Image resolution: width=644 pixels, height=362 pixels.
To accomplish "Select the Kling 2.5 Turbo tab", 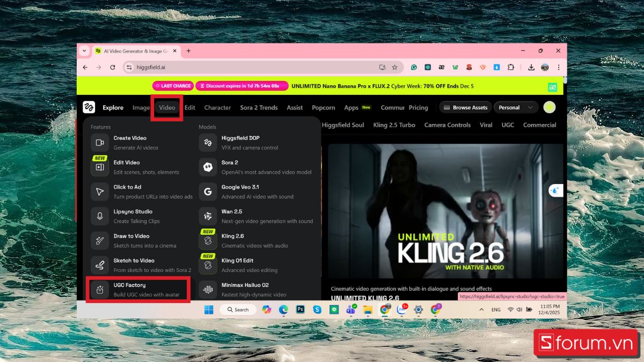I will [x=394, y=125].
